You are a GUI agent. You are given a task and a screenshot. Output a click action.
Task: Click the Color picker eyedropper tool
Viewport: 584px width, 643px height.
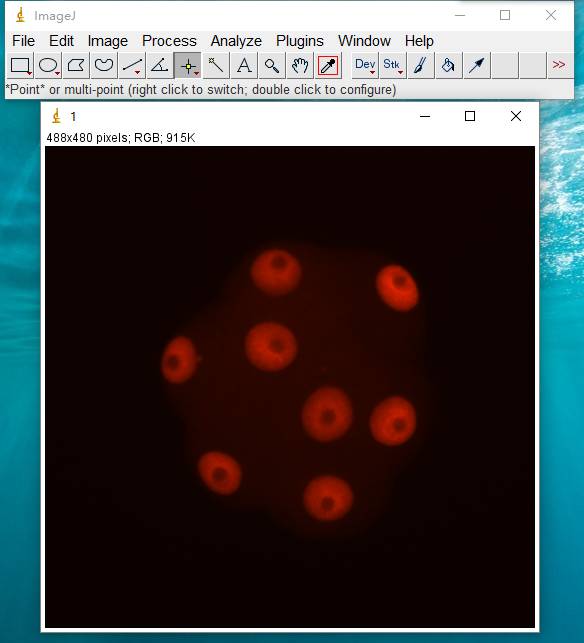tap(328, 65)
